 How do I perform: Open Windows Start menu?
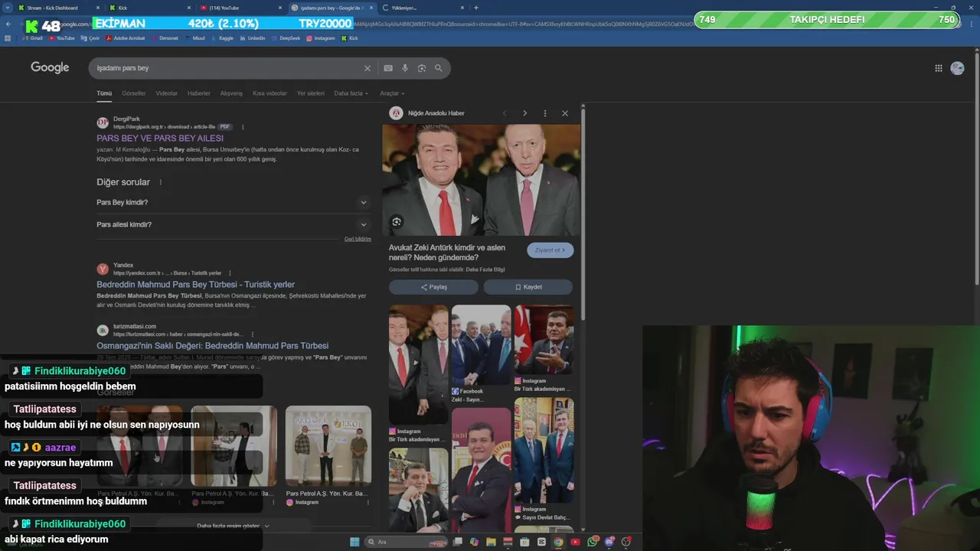coord(354,542)
